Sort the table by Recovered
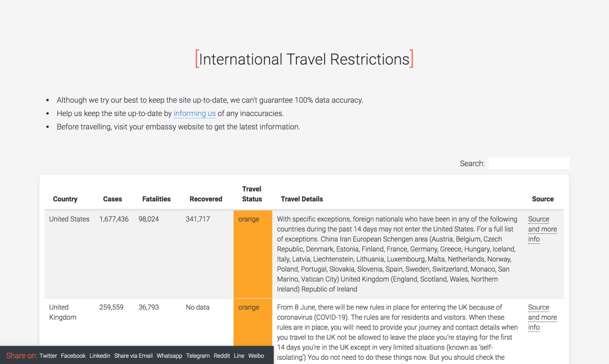The height and width of the screenshot is (364, 609). (x=206, y=199)
